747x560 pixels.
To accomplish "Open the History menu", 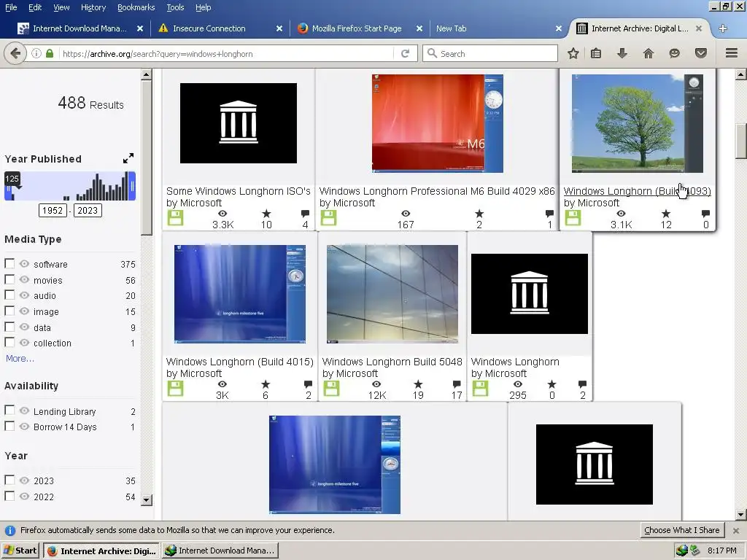I will click(93, 7).
